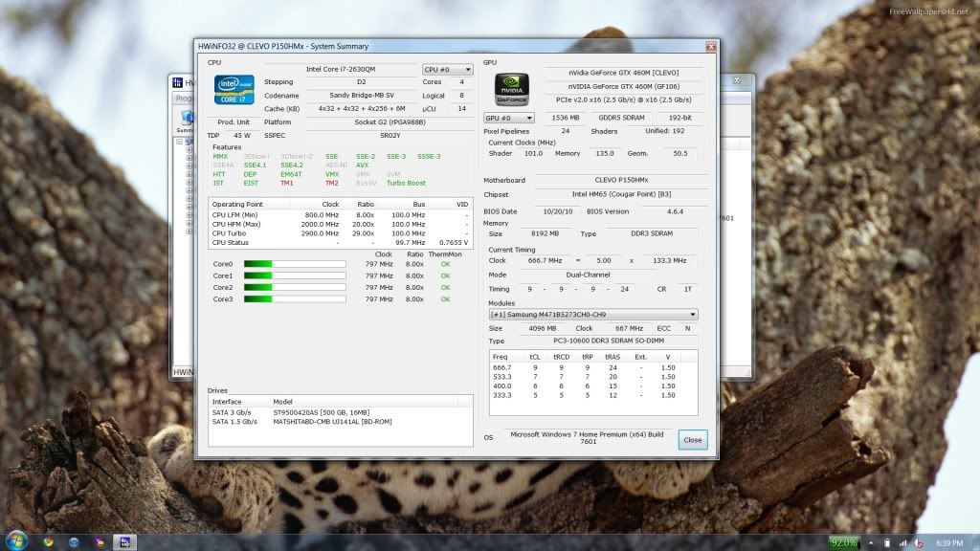Click the GDDR5 SDRAM value

click(621, 118)
